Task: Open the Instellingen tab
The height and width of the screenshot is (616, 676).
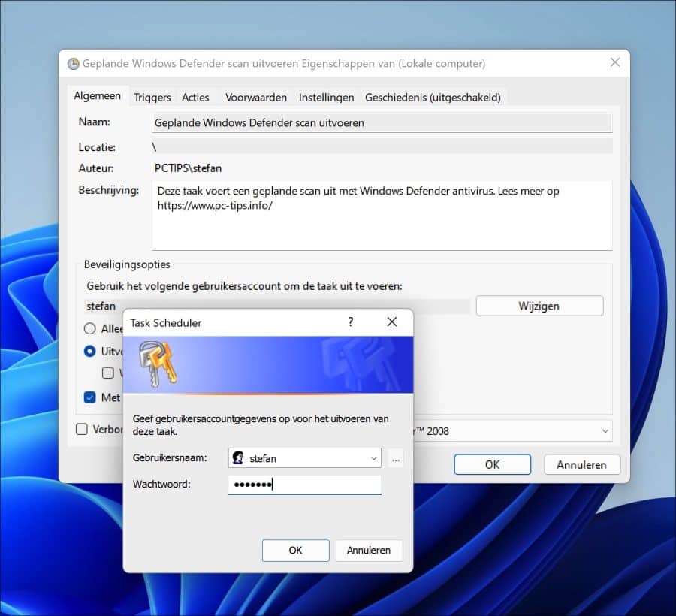Action: (x=327, y=98)
